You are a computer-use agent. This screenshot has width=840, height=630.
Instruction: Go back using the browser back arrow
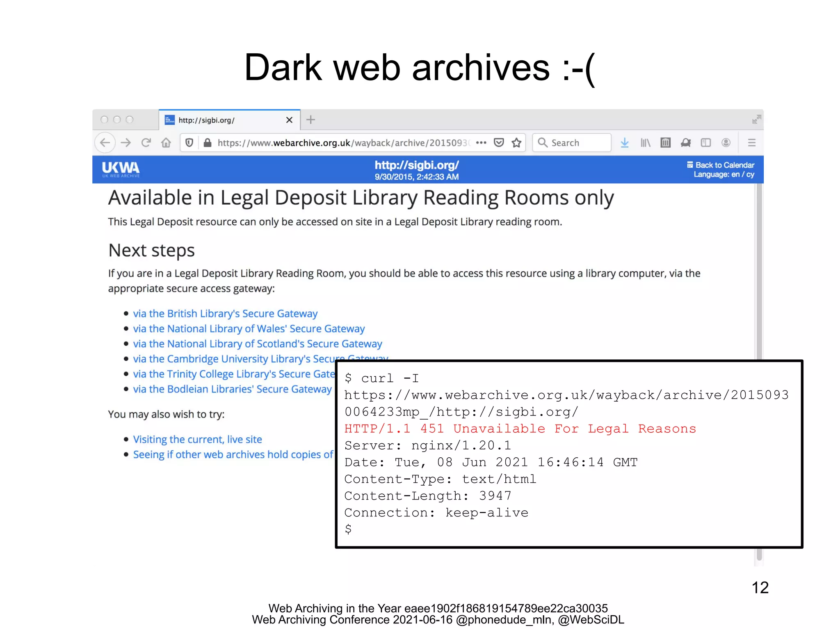pos(105,143)
